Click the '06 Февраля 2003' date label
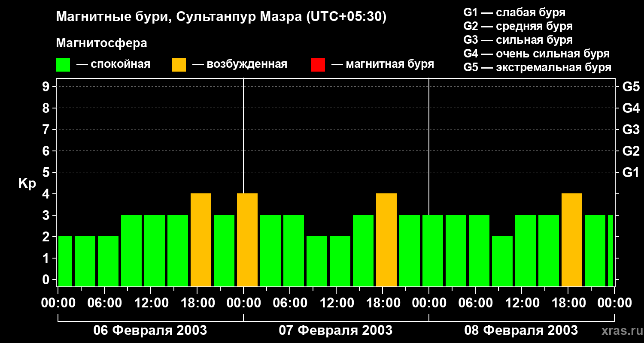 pos(150,331)
